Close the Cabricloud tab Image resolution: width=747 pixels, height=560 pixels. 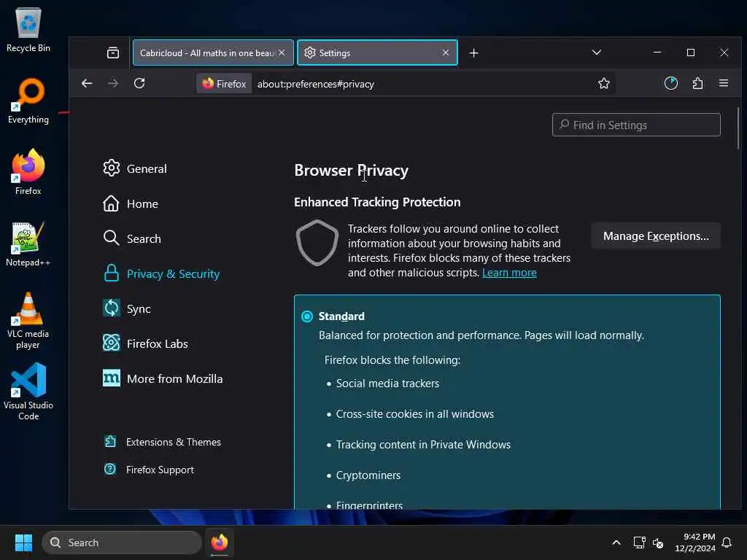tap(282, 52)
